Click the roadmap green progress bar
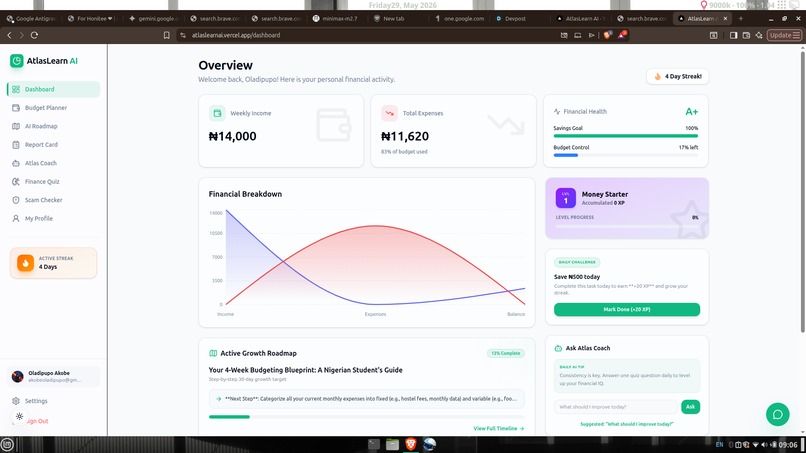Image resolution: width=806 pixels, height=453 pixels. pyautogui.click(x=229, y=417)
